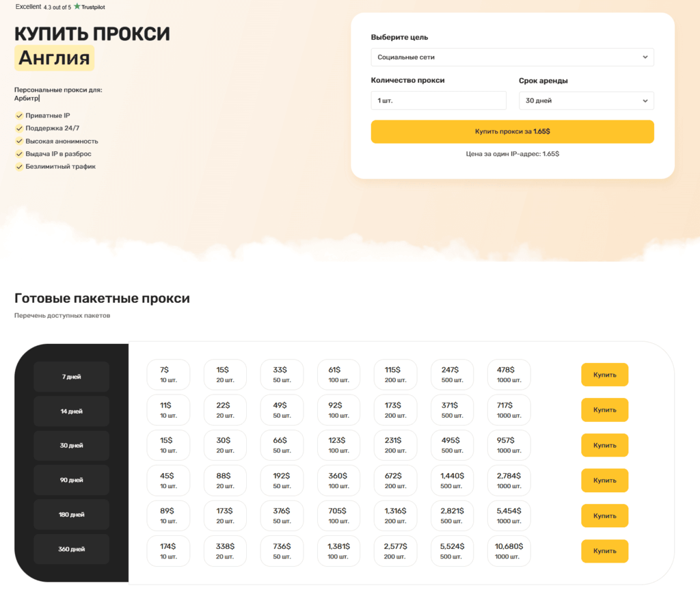The width and height of the screenshot is (700, 590).
Task: Pick the 717$ 1000 шт. package
Action: [509, 410]
